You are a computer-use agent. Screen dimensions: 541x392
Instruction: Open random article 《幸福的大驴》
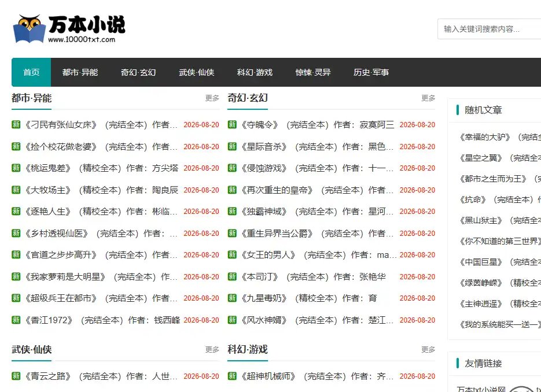[499, 137]
